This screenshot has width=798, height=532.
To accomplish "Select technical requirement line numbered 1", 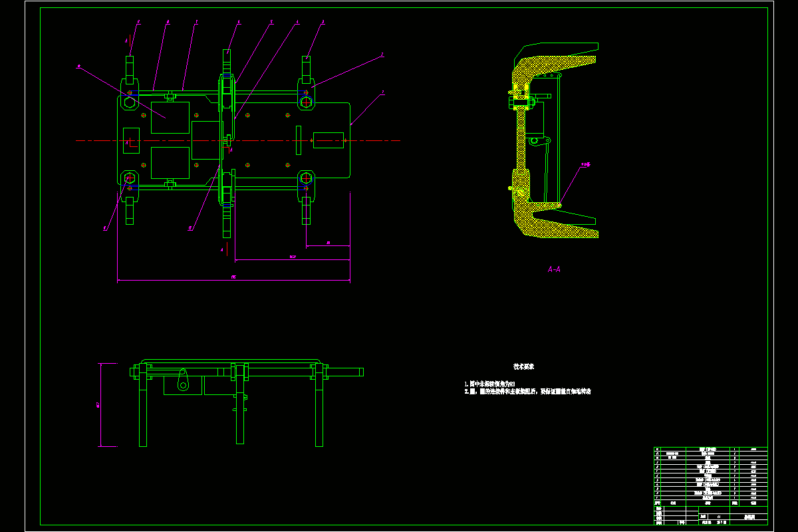I will (489, 384).
